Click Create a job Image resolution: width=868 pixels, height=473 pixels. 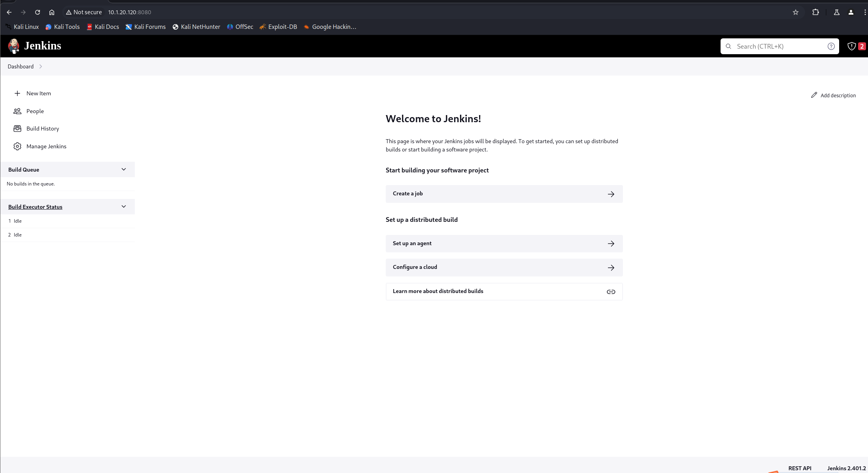[504, 194]
